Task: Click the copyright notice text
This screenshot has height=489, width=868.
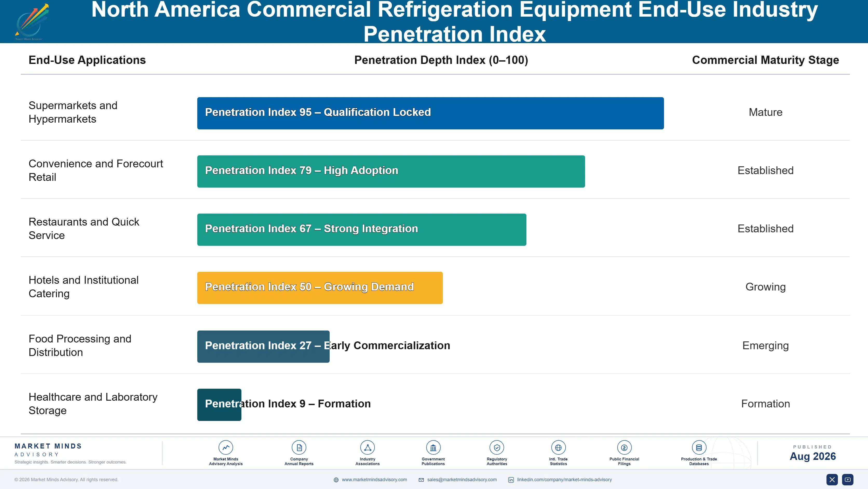Action: point(66,480)
